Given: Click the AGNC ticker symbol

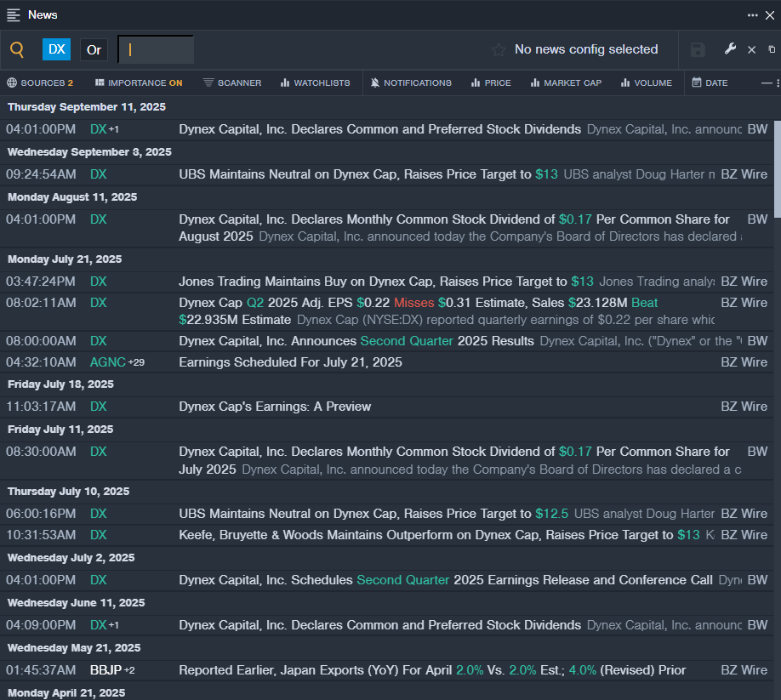Looking at the screenshot, I should coord(107,362).
